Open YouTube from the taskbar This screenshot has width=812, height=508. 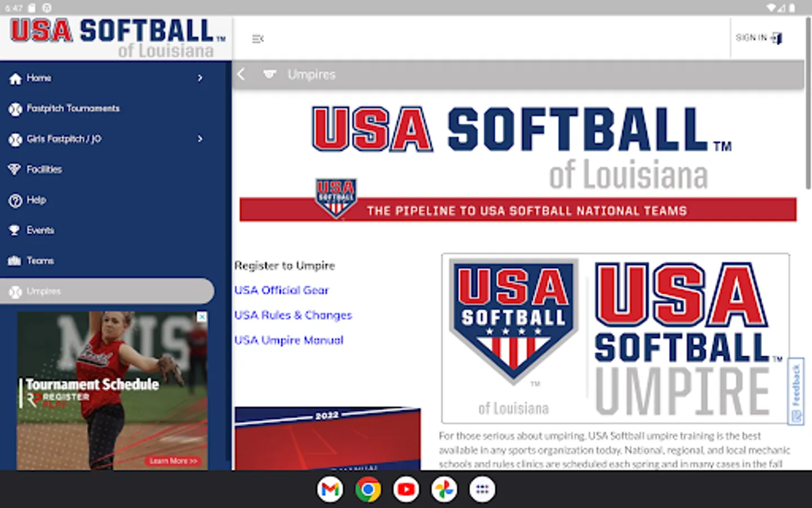[x=406, y=489]
